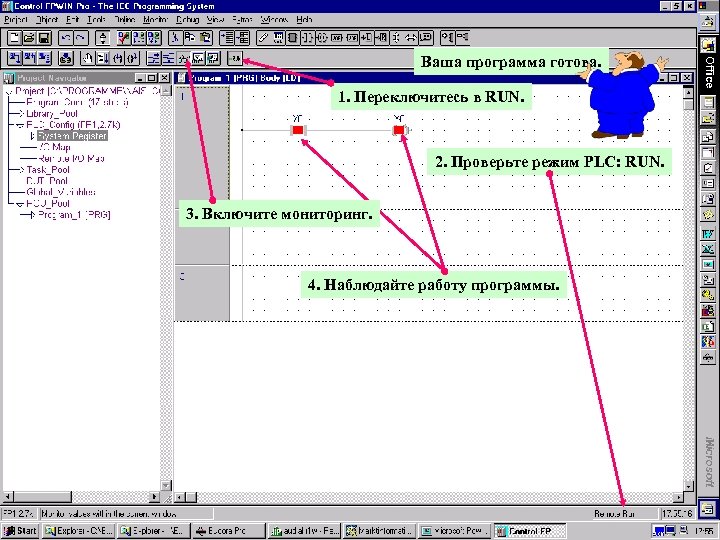Expand the Library_Pool tree node

click(21, 113)
